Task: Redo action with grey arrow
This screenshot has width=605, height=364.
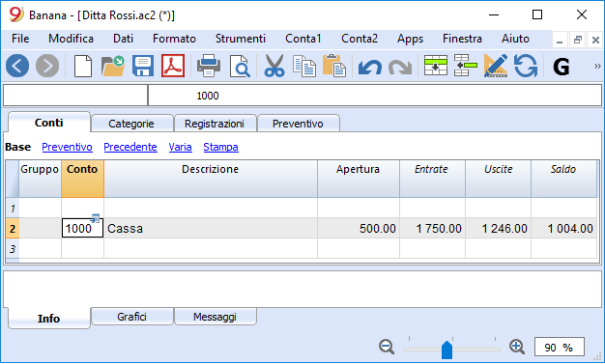Action: click(x=400, y=67)
